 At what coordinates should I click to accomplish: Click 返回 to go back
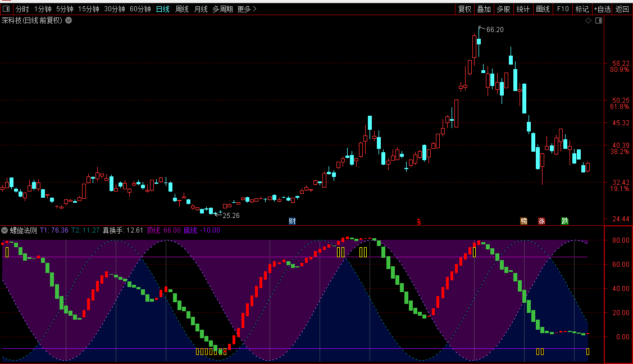(622, 9)
